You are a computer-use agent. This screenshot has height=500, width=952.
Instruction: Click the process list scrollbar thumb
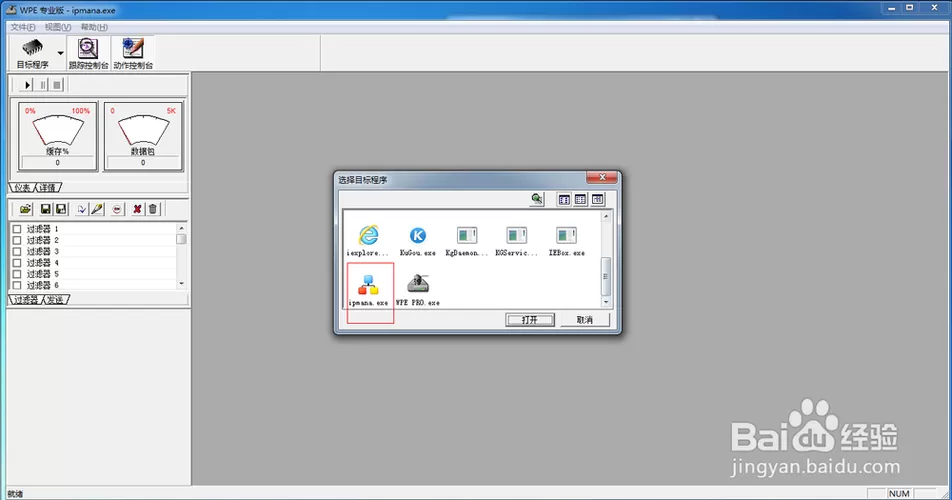pyautogui.click(x=605, y=276)
